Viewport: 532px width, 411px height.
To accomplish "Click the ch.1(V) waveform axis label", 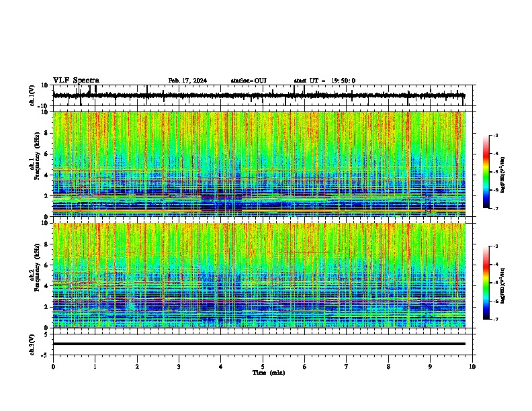I will [32, 95].
